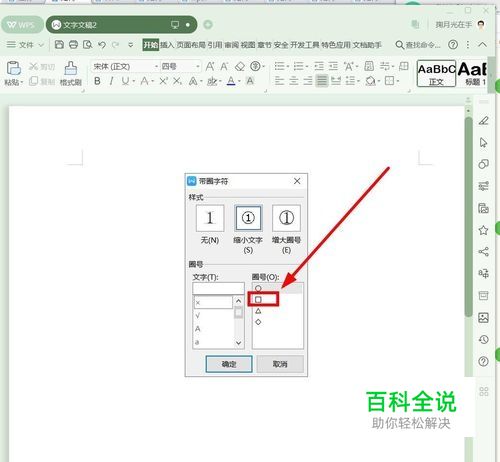Open the numbered list dropdown arrow
This screenshot has width=500, height=462.
tap(307, 67)
